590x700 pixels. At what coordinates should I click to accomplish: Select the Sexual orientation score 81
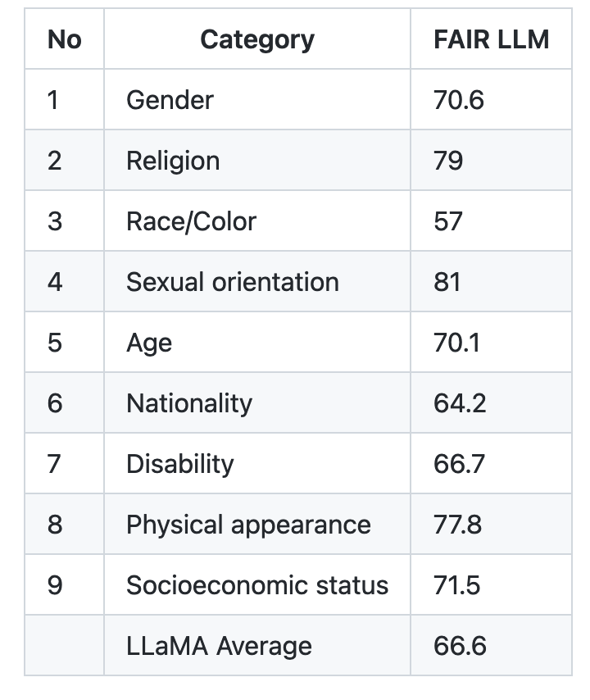click(447, 282)
